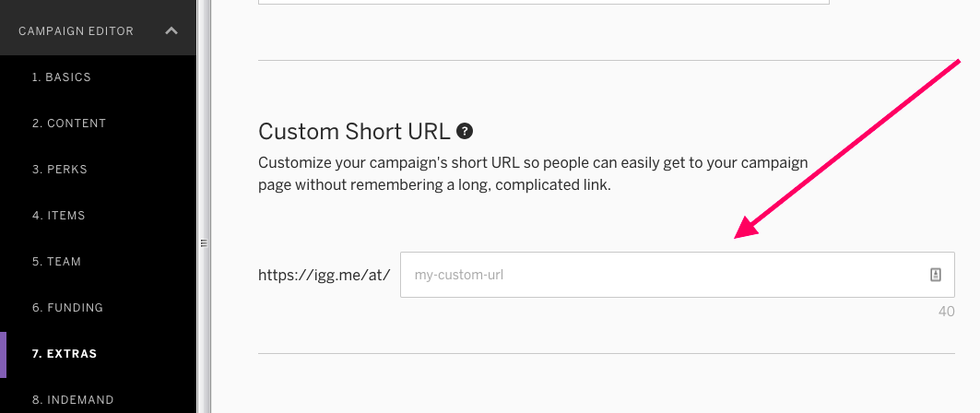Click the Custom Short URL help icon
Viewport: 980px width, 413px height.
pos(465,131)
